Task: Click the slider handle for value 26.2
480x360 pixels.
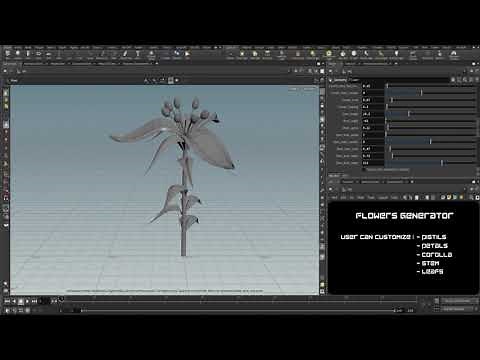Action: 409,114
